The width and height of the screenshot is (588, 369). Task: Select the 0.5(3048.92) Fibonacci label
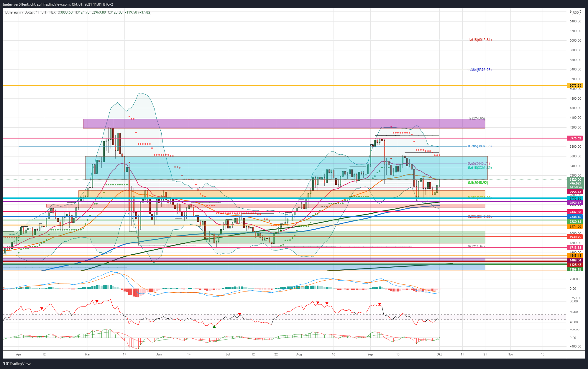478,183
